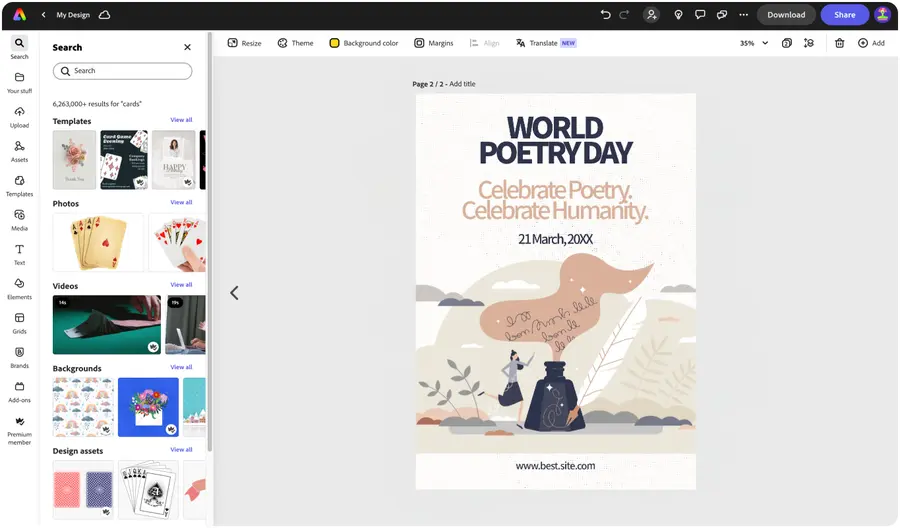The width and height of the screenshot is (900, 528).
Task: Open the Margins settings
Action: (x=434, y=43)
